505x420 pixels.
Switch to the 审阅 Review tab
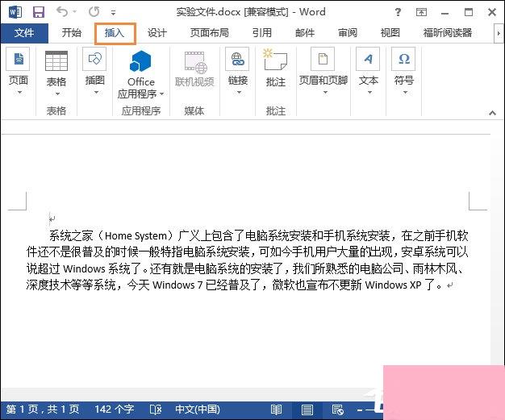348,33
